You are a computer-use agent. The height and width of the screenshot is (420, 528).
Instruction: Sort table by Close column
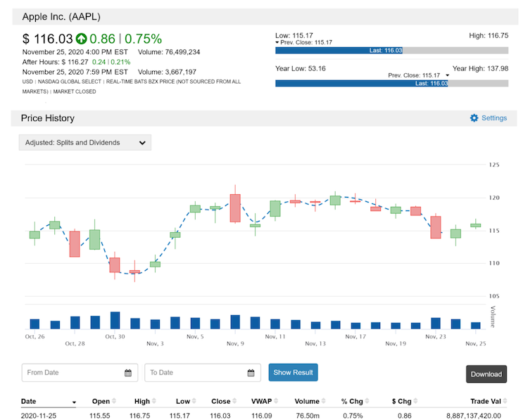224,401
